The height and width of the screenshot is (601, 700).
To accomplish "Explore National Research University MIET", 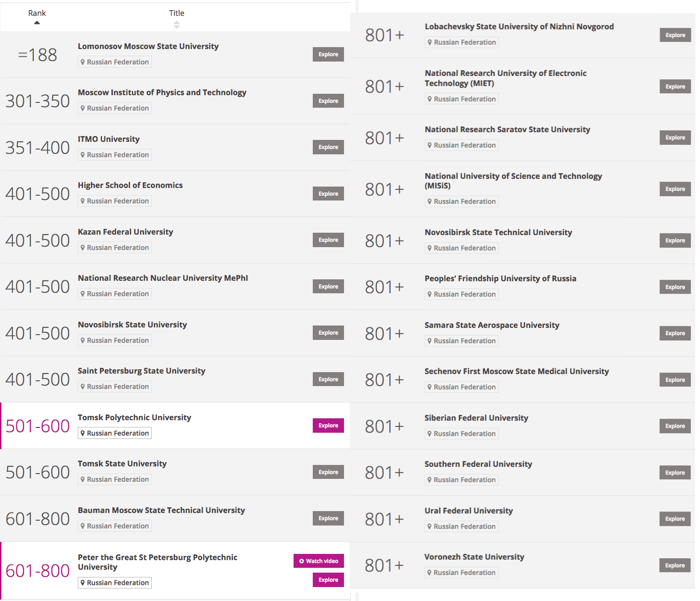I will tap(675, 87).
